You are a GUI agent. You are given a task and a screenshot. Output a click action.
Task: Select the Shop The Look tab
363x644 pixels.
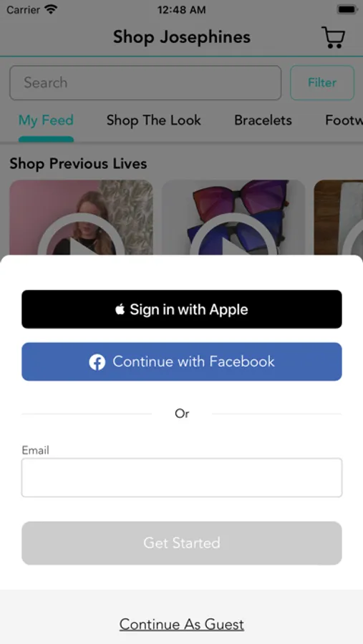pos(154,120)
